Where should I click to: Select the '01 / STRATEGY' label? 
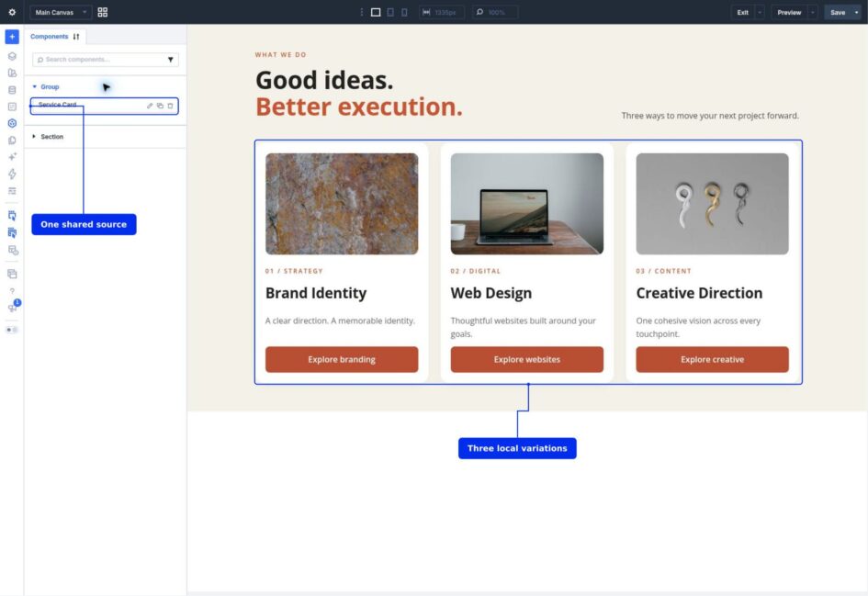[x=294, y=271]
